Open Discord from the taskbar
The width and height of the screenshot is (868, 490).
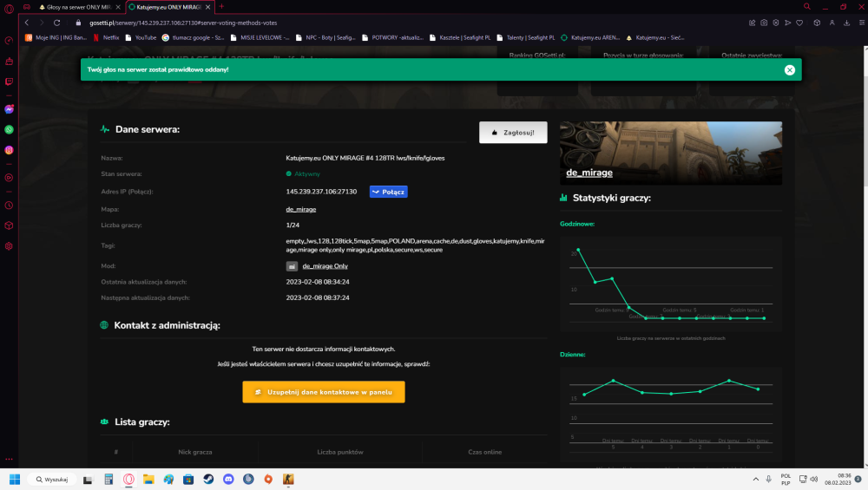pos(228,479)
